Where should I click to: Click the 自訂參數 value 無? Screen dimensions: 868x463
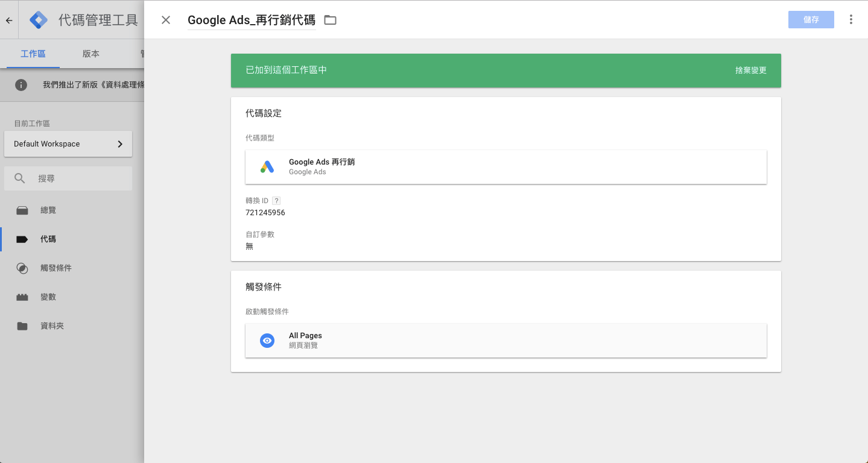point(250,247)
